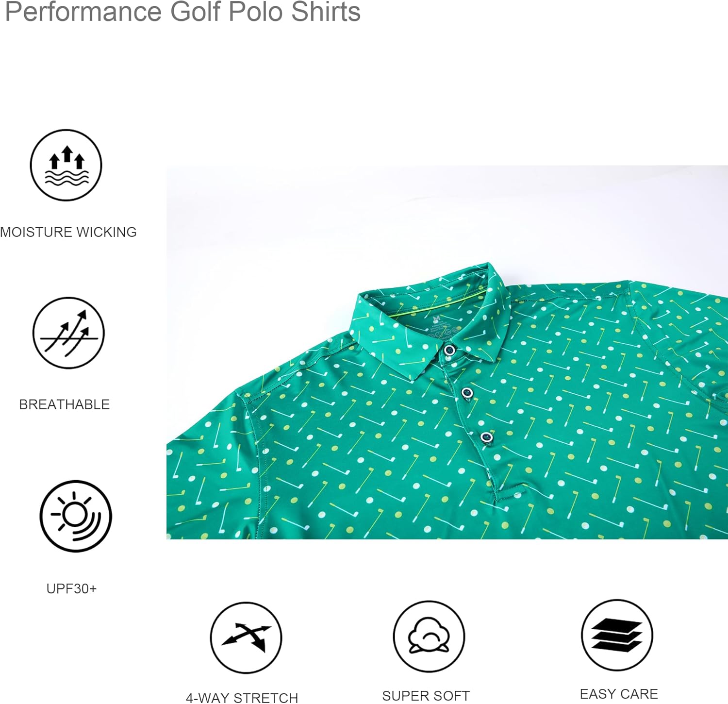Click the bottom button on the polo placket
Screen dimensions: 728x704
coord(486,437)
